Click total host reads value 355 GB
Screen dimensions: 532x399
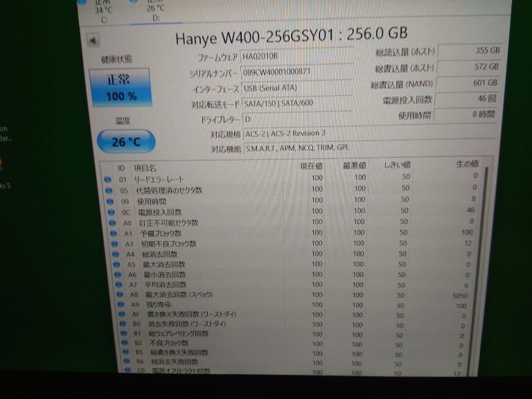470,51
